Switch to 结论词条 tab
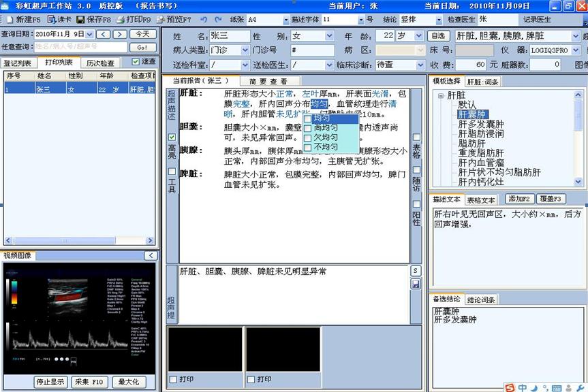The image size is (588, 392). click(x=481, y=299)
